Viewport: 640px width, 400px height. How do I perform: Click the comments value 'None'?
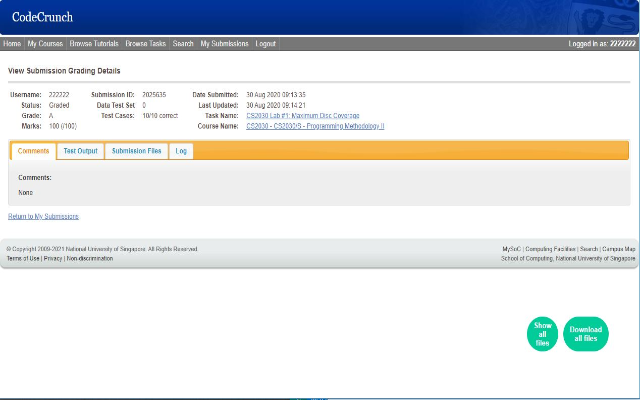click(x=25, y=193)
